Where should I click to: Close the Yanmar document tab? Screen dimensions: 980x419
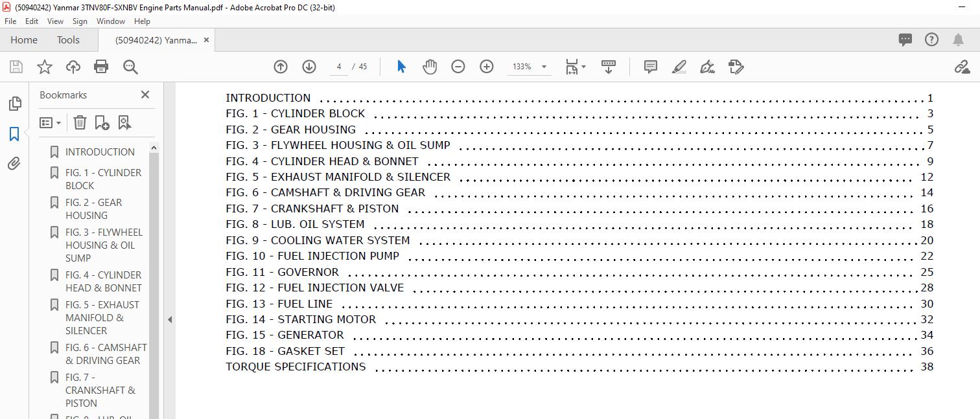pos(207,40)
